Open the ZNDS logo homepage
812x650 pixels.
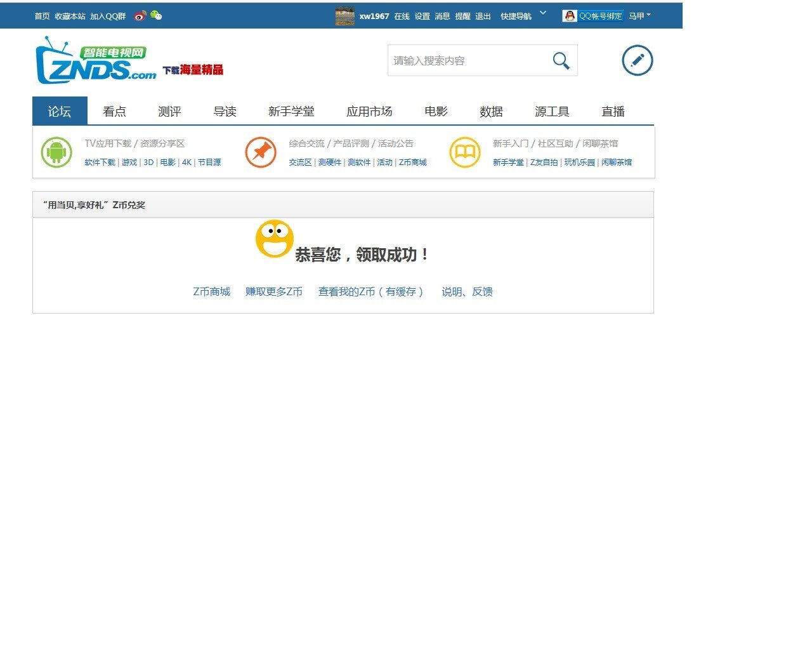pos(96,60)
